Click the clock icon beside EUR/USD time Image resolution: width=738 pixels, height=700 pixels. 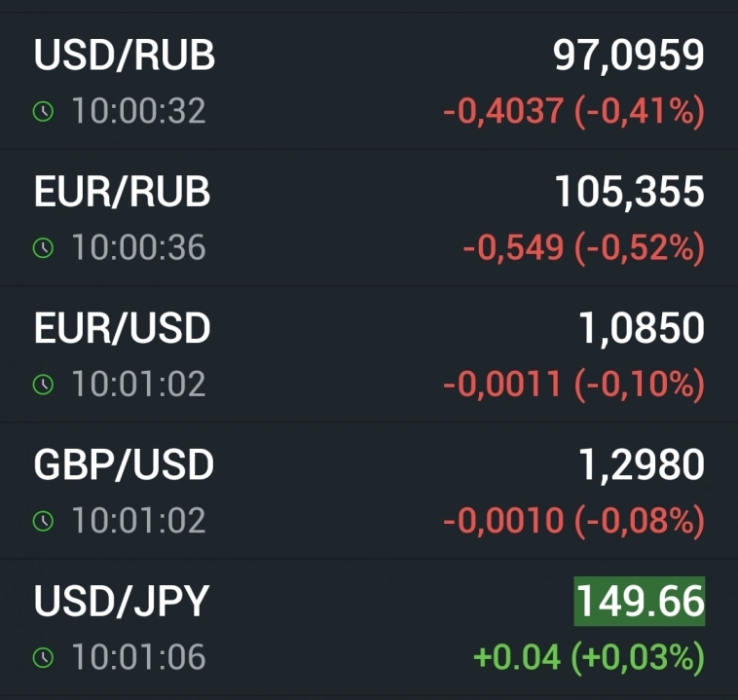43,385
